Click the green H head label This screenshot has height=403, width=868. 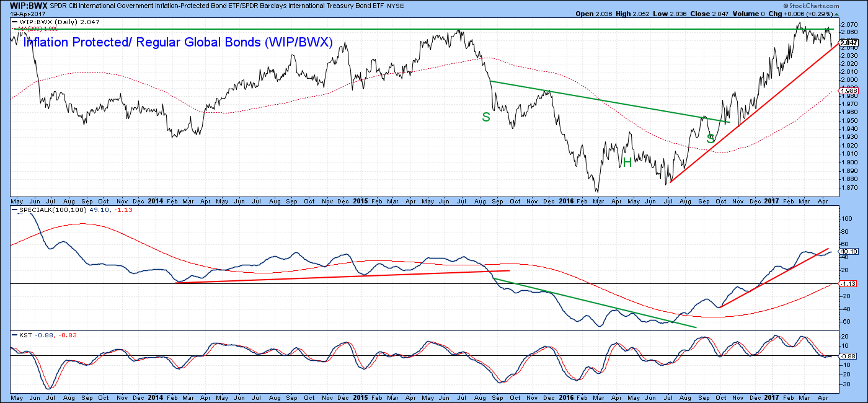coord(627,162)
